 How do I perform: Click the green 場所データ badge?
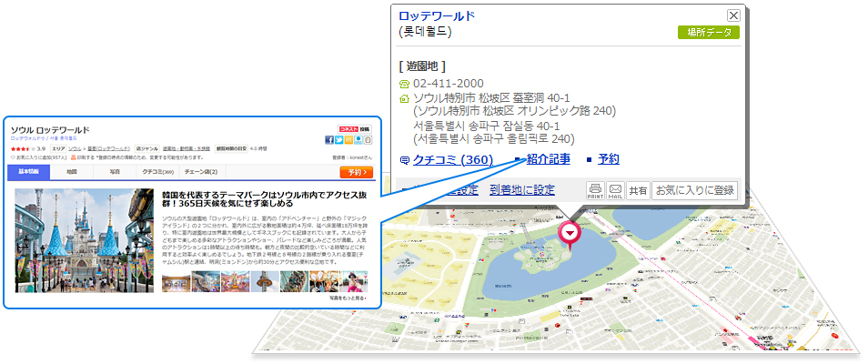click(709, 32)
